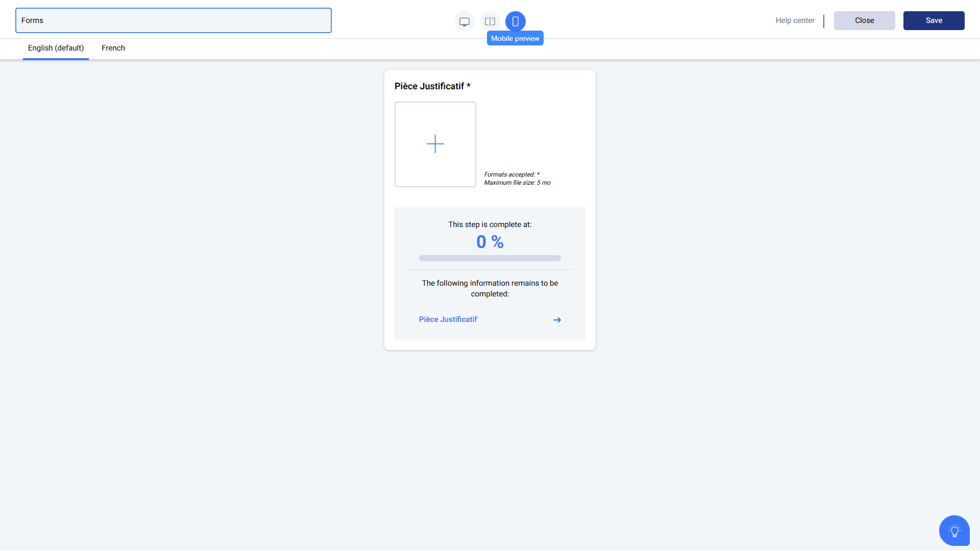This screenshot has height=551, width=980.
Task: Click the 'Maximum file size: 5 mo' text
Action: click(x=517, y=183)
